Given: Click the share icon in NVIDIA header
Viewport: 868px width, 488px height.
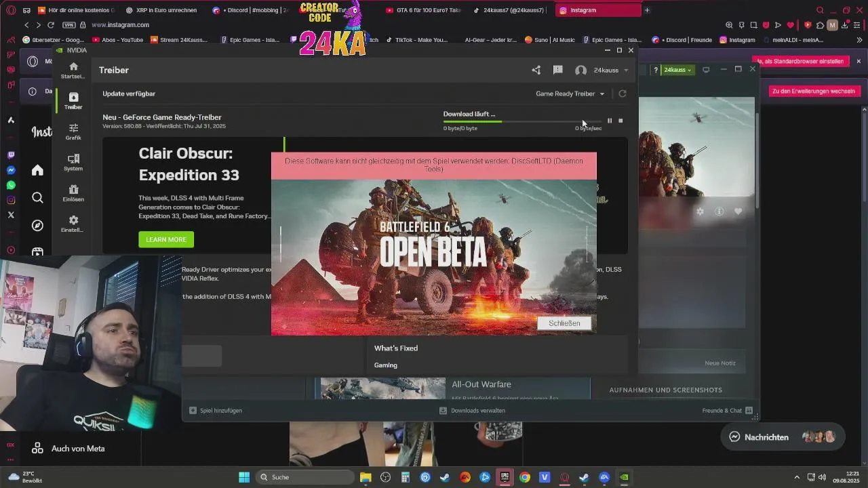Looking at the screenshot, I should 536,70.
